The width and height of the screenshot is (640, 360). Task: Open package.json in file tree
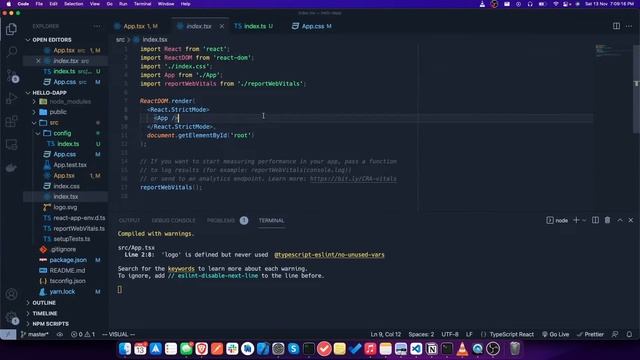click(x=66, y=260)
